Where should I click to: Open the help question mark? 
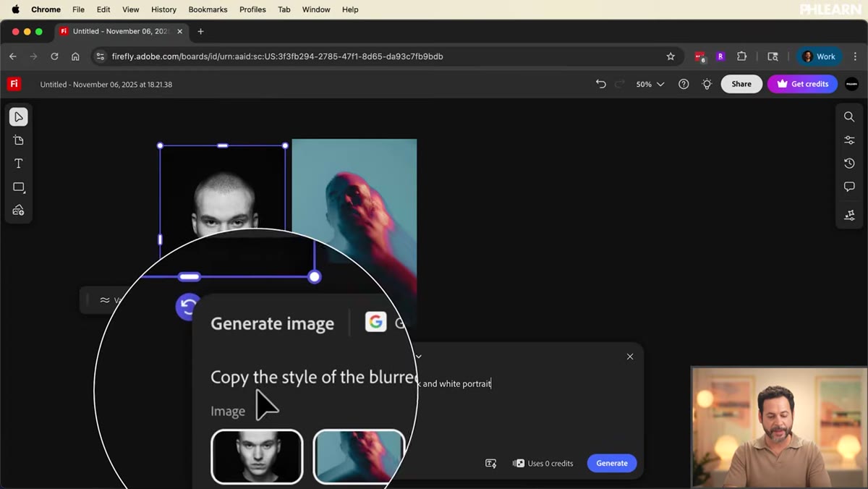point(684,84)
